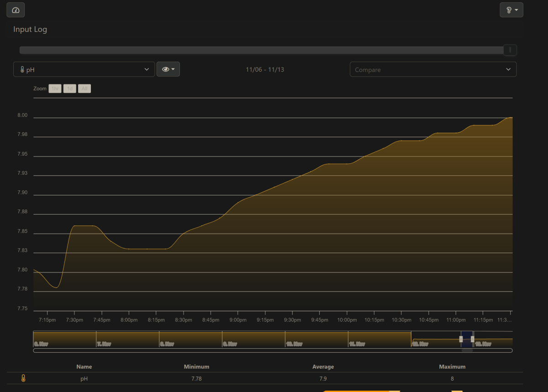Click the 7:15pm x-axis label
The width and height of the screenshot is (548, 392).
point(47,320)
